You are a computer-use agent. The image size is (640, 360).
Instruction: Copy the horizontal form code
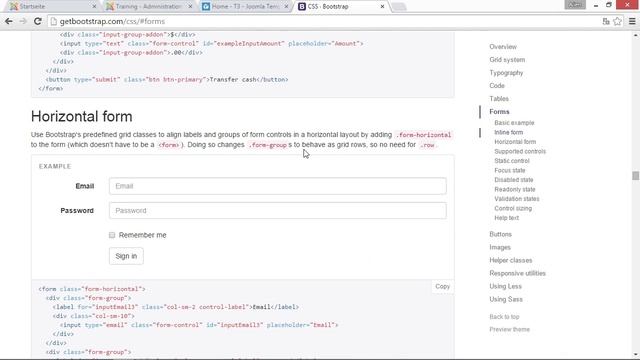click(x=442, y=287)
